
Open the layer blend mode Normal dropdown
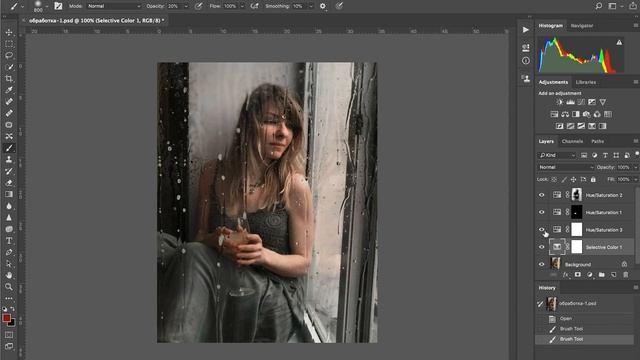click(566, 167)
